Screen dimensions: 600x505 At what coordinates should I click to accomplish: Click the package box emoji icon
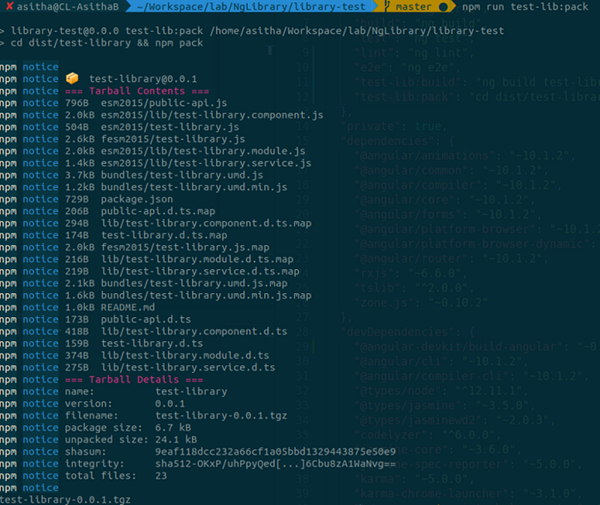coord(72,78)
